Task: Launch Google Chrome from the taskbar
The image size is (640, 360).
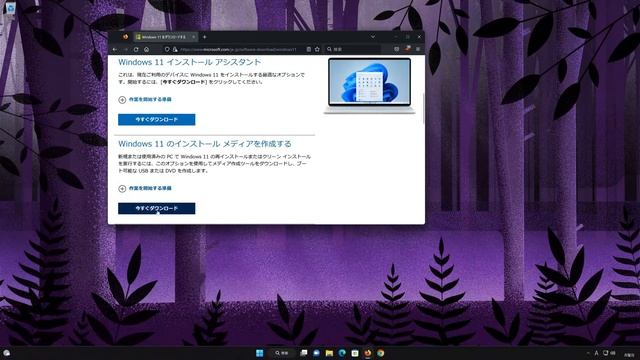Action: [x=380, y=353]
